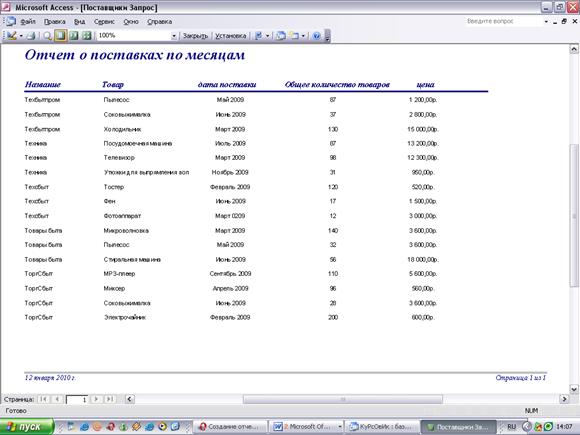Viewport: 580px width, 435px height.
Task: Toggle the Two Pages view icon
Action: [74, 36]
